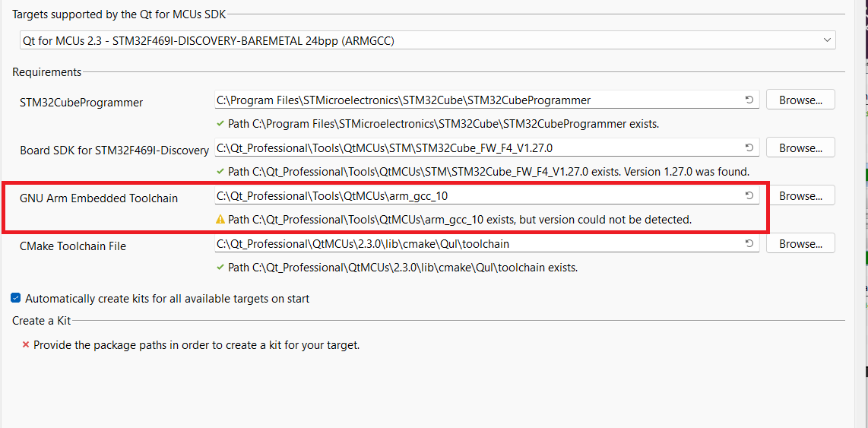This screenshot has width=868, height=428.
Task: Click the yellow warning icon for arm_gcc_10
Action: (220, 219)
